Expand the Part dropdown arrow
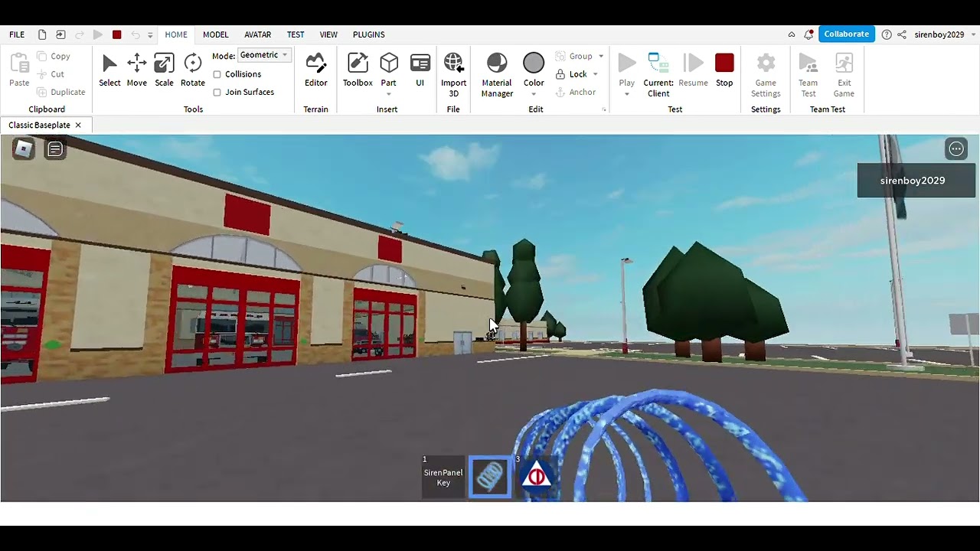 click(389, 94)
